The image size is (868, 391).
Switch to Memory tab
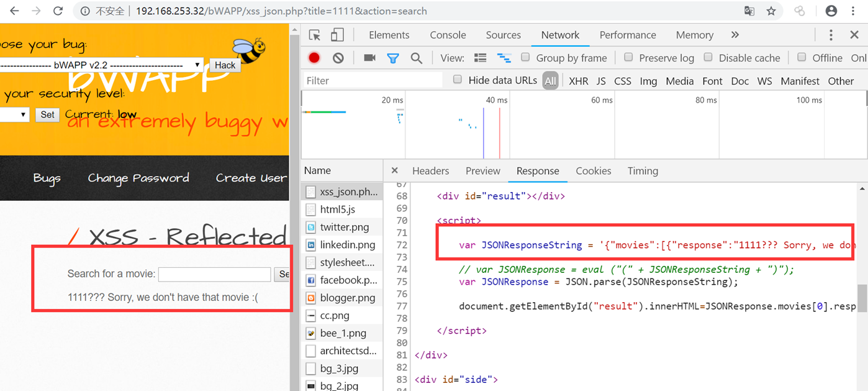(x=694, y=35)
